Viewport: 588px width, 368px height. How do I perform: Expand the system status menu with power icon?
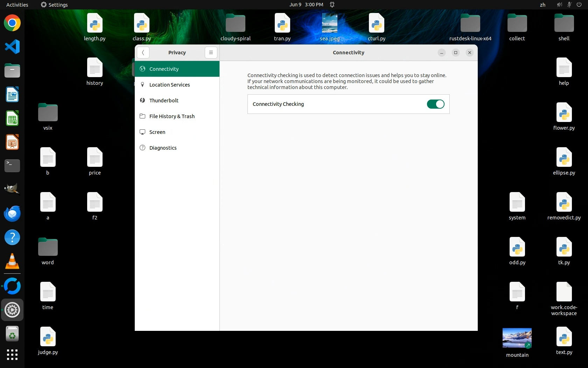point(579,5)
